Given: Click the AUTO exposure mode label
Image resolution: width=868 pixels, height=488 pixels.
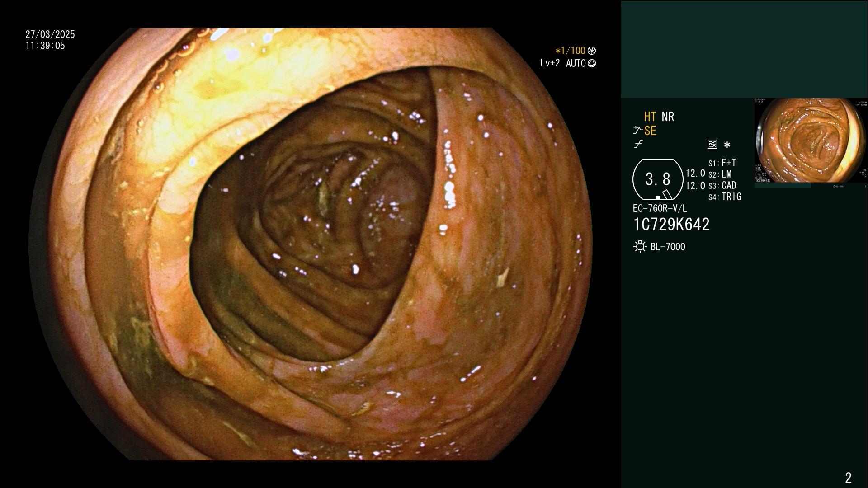Looking at the screenshot, I should (576, 63).
